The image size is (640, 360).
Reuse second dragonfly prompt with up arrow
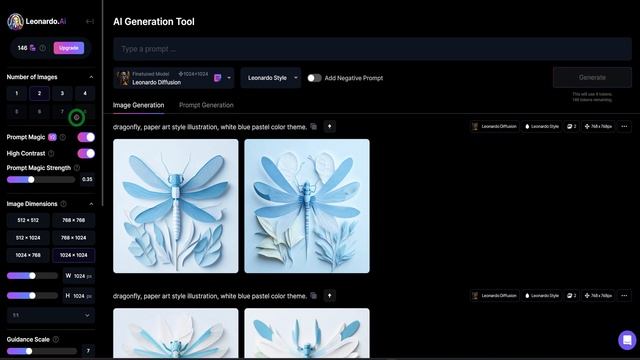coord(329,296)
